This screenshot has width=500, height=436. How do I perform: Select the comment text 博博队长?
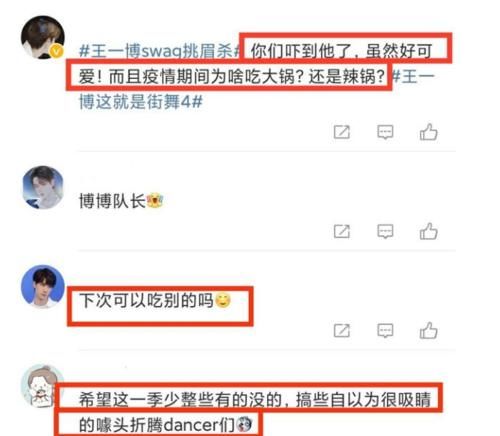tap(112, 201)
